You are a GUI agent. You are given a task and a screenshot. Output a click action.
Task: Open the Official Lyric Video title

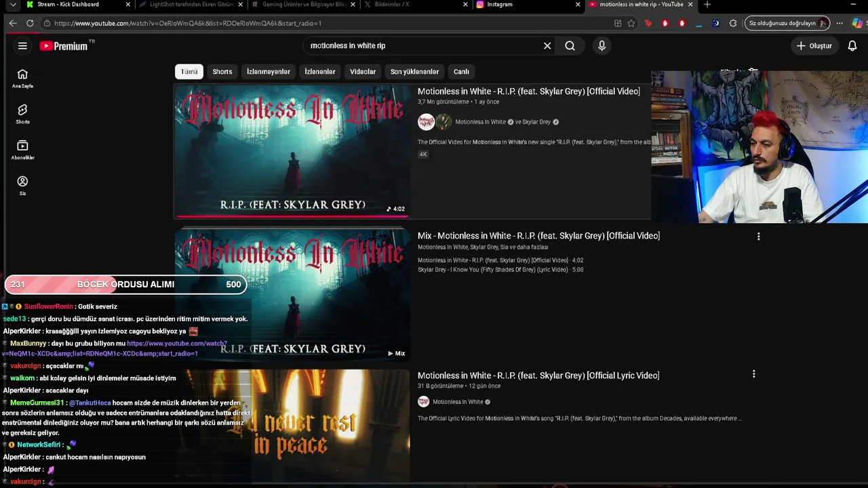(x=538, y=375)
